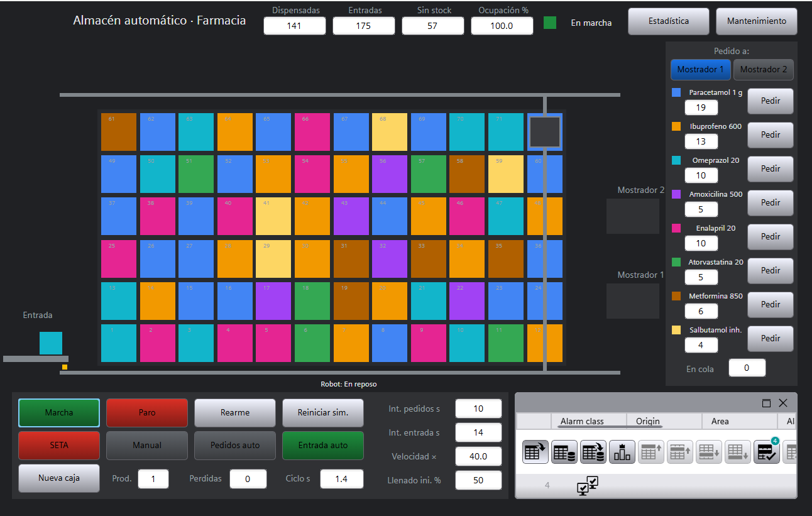Jump to first alarm row icon
Screen dimensions: 812x516
coord(651,452)
